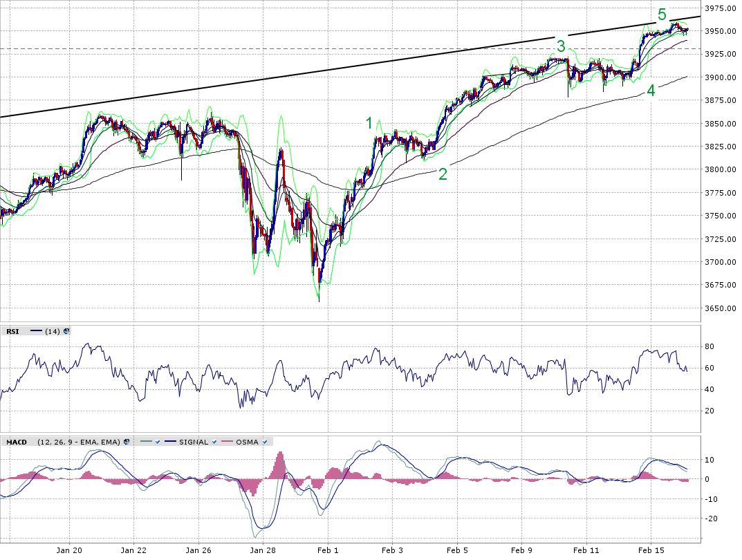Click the 3900.00 price axis label

(x=721, y=77)
